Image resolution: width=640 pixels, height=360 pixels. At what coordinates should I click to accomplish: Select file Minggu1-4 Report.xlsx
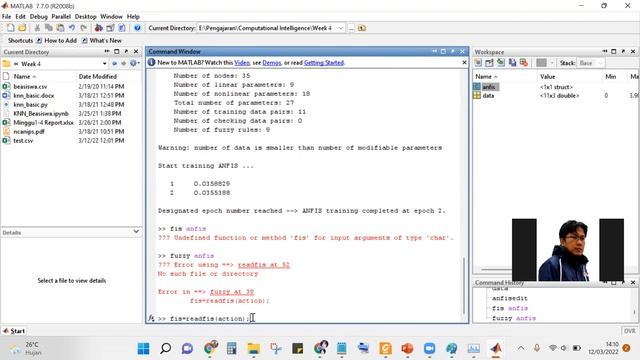click(x=43, y=122)
